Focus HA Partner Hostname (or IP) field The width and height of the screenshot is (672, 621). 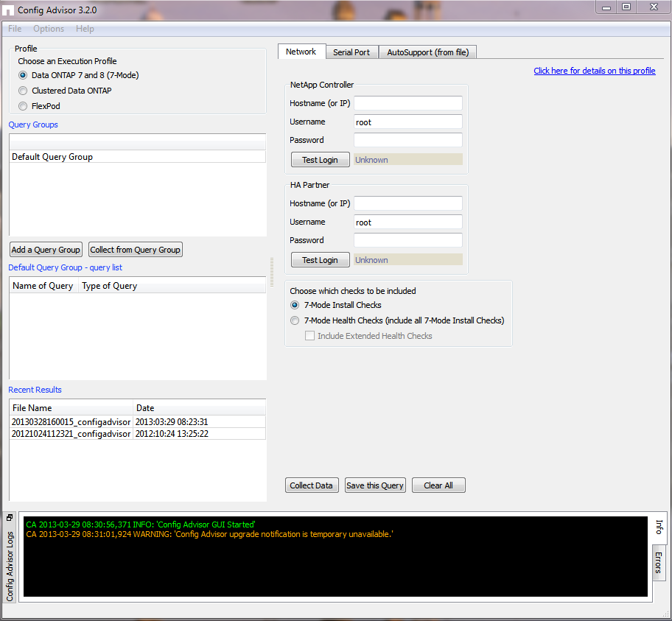click(408, 203)
